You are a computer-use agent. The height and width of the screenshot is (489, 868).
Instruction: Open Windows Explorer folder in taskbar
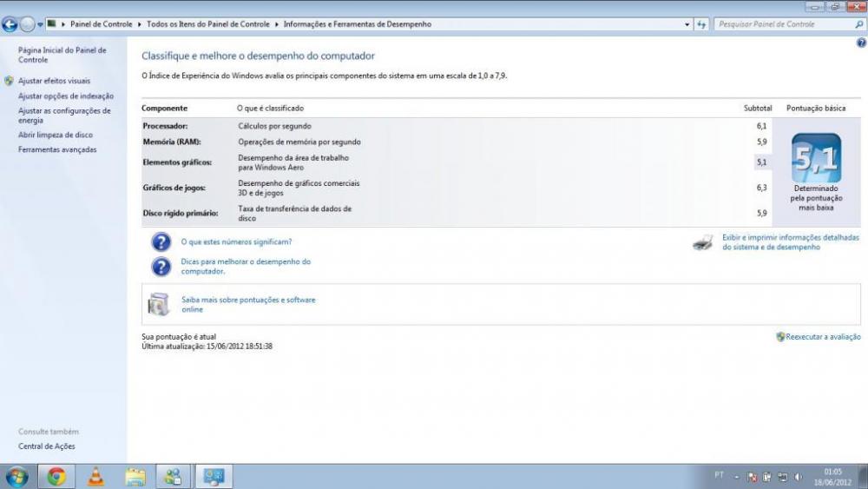click(135, 476)
